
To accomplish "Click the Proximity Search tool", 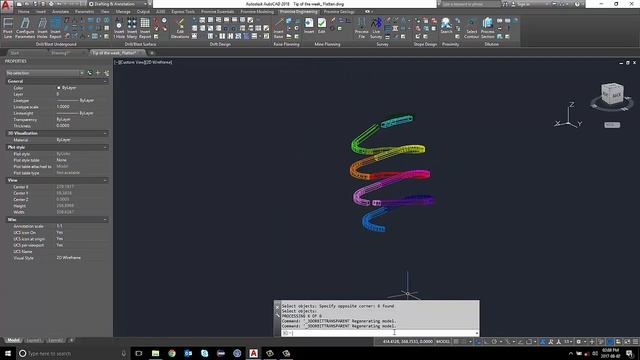I will click(x=446, y=25).
